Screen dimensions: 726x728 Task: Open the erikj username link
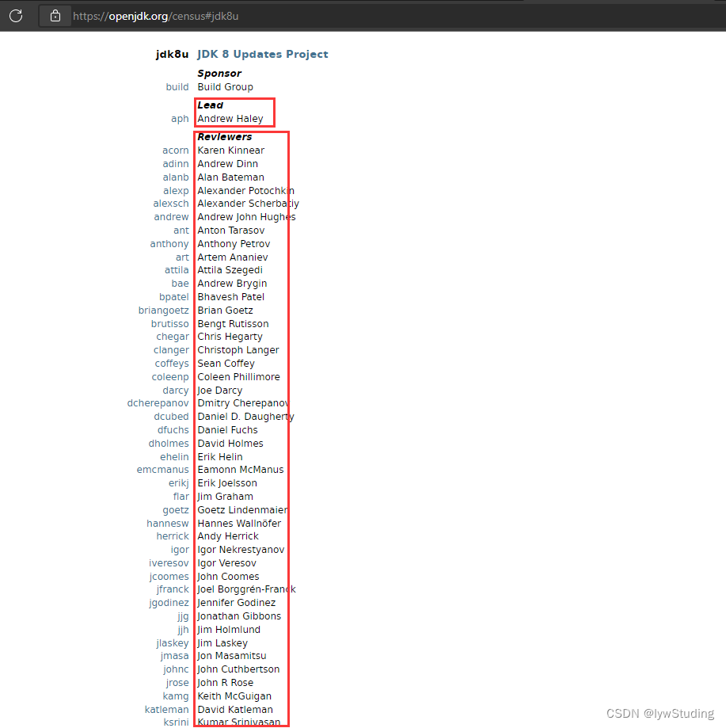[x=179, y=483]
